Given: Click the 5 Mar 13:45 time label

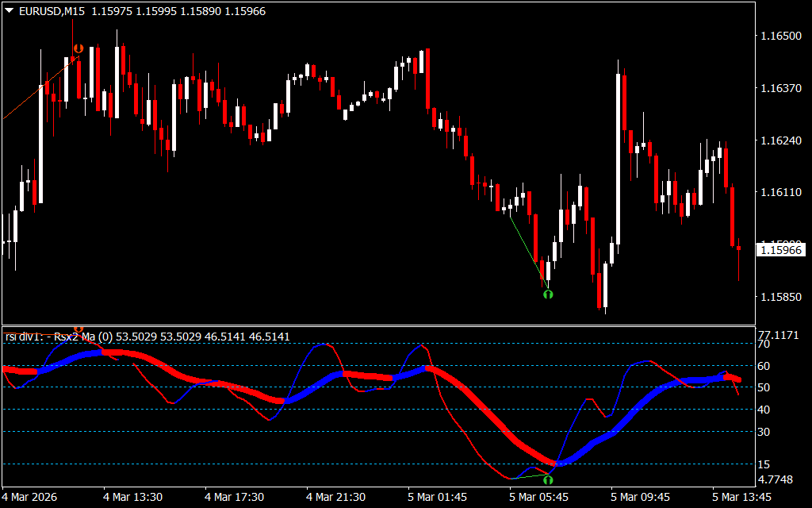Looking at the screenshot, I should (x=741, y=497).
